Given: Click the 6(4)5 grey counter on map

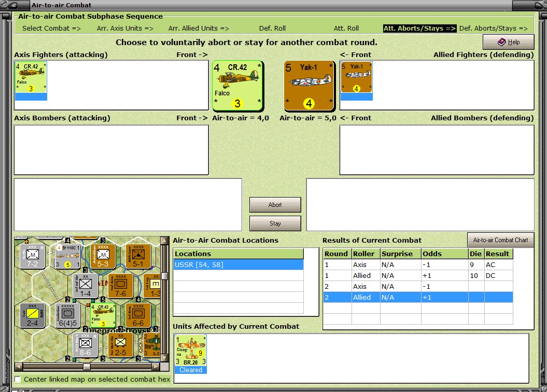Looking at the screenshot, I should click(x=68, y=315).
